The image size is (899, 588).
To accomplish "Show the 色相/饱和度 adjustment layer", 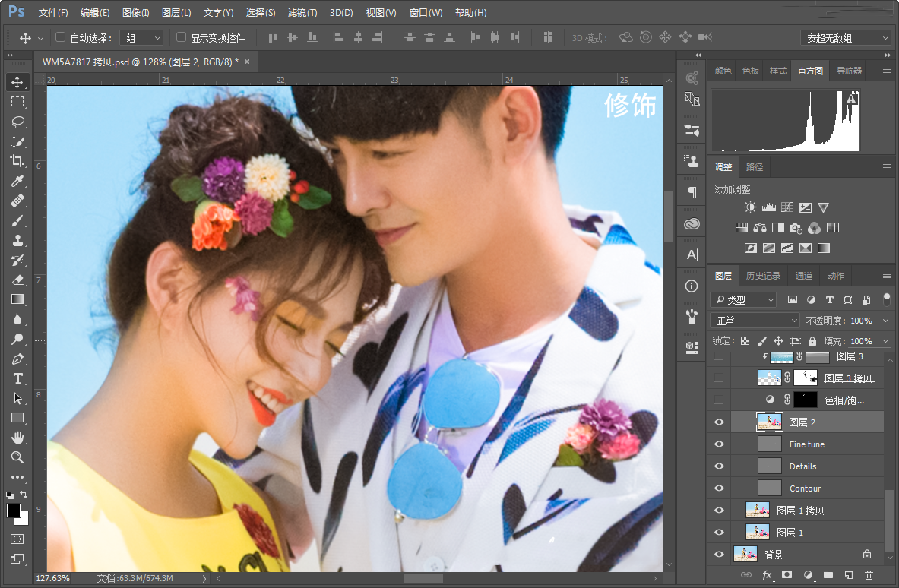I will 719,400.
